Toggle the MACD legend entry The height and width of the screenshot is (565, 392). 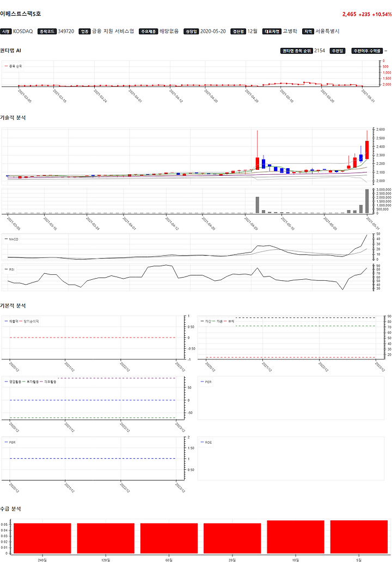coord(11,239)
